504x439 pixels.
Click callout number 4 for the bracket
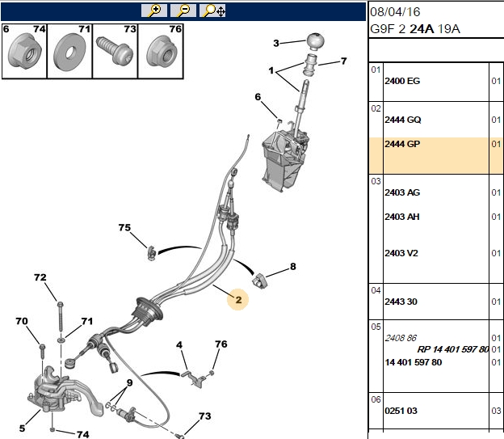(179, 345)
